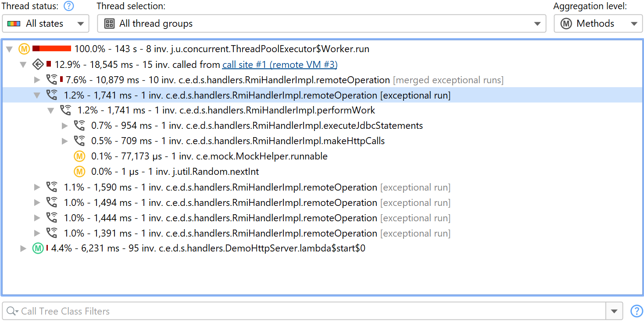Click the green icon of DemoHttpServer.lambda$start$0
This screenshot has height=322, width=644.
click(38, 248)
